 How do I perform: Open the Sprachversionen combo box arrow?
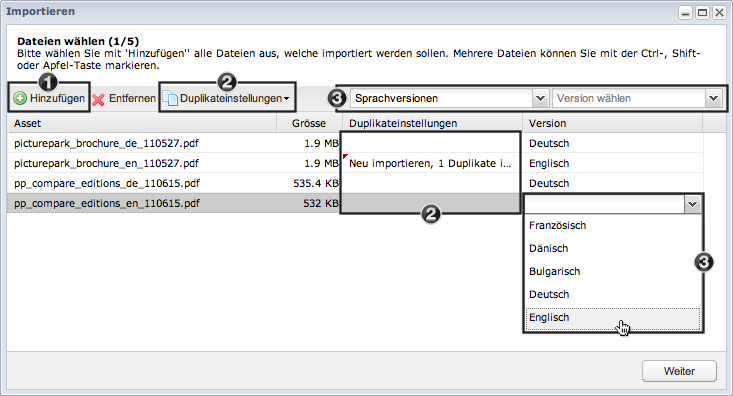point(540,98)
